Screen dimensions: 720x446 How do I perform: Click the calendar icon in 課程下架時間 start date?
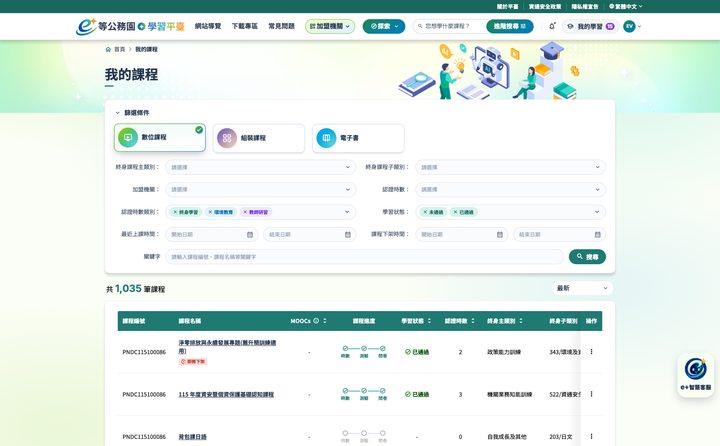pos(500,235)
